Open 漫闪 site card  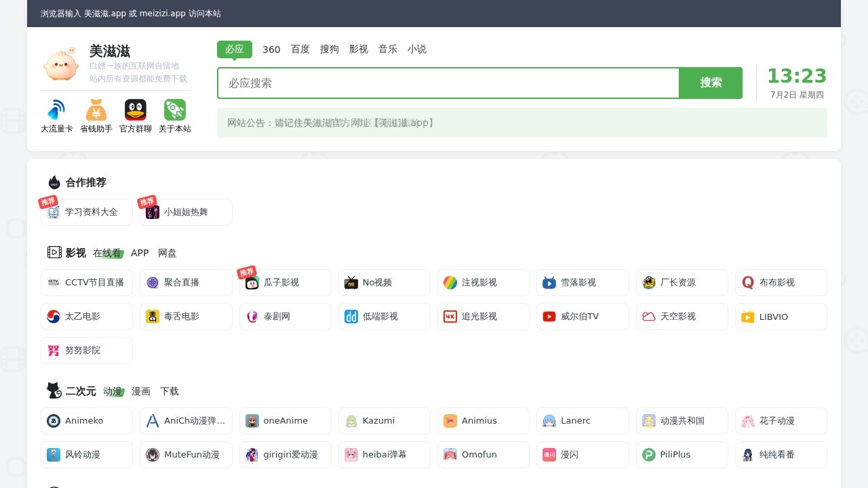tap(583, 455)
